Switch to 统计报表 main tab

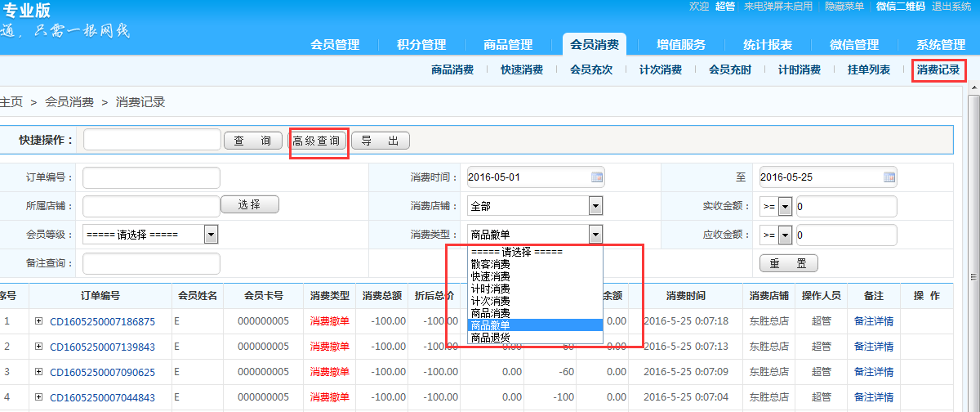(768, 45)
